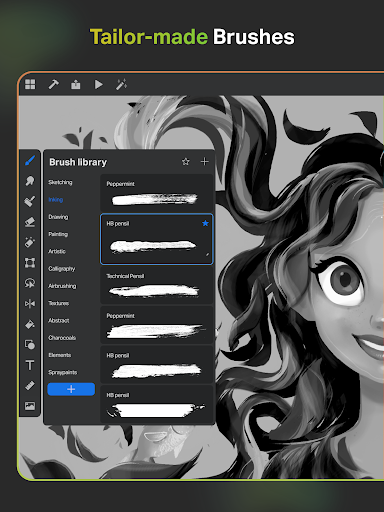Switch to the Calligraphy brush category
This screenshot has width=384, height=512.
point(62,269)
